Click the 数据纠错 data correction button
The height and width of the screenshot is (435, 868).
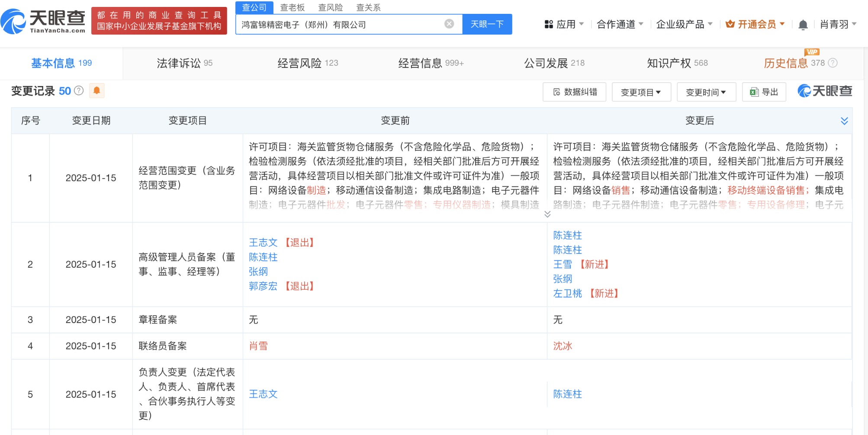point(574,92)
